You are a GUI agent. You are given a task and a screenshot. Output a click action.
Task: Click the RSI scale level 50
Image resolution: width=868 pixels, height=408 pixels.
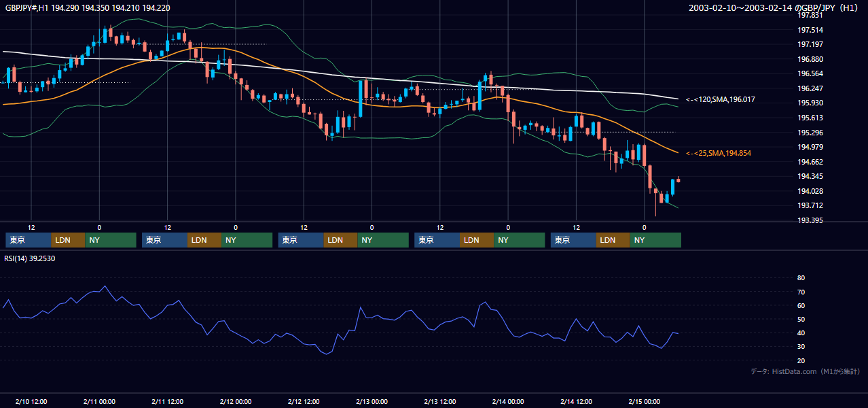click(801, 319)
